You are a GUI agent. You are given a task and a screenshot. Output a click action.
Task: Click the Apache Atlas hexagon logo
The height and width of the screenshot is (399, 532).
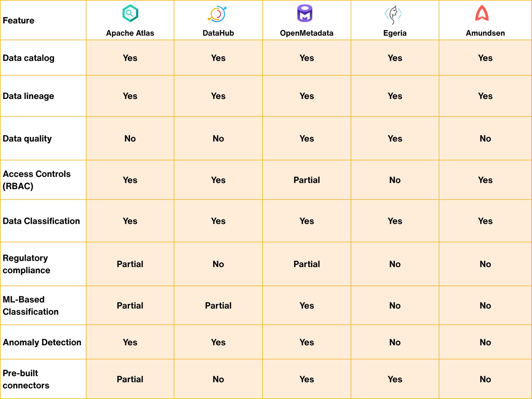coord(130,13)
